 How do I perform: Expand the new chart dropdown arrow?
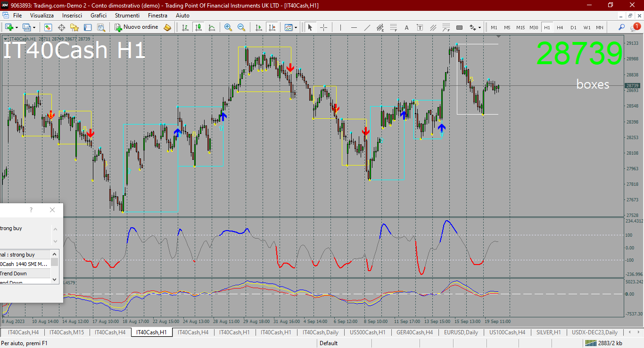17,27
